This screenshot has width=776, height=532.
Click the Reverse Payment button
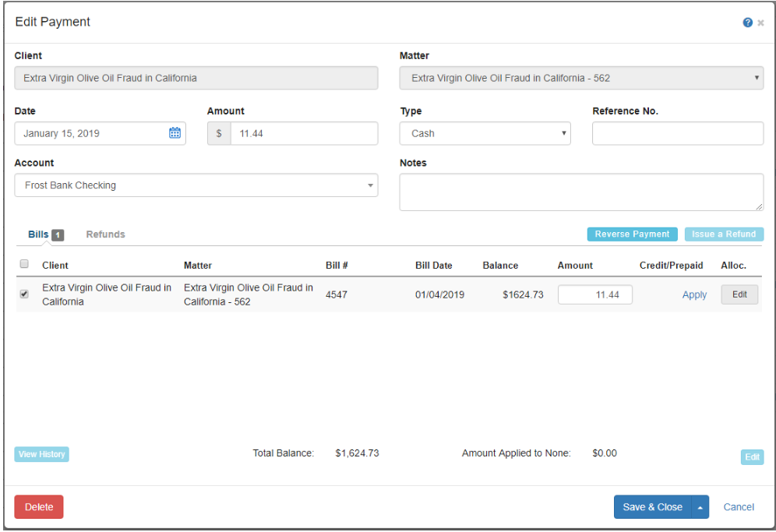(632, 234)
